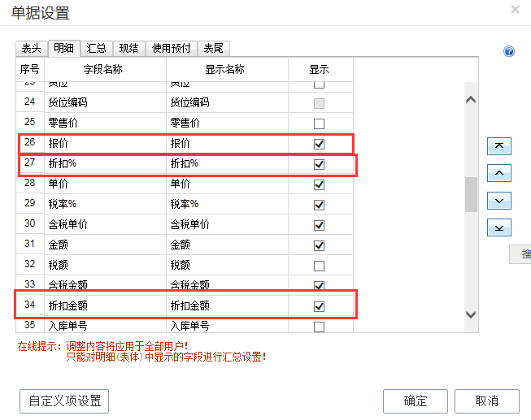Click the vertical scrollbar thumb
The width and height of the screenshot is (531, 420).
471,195
